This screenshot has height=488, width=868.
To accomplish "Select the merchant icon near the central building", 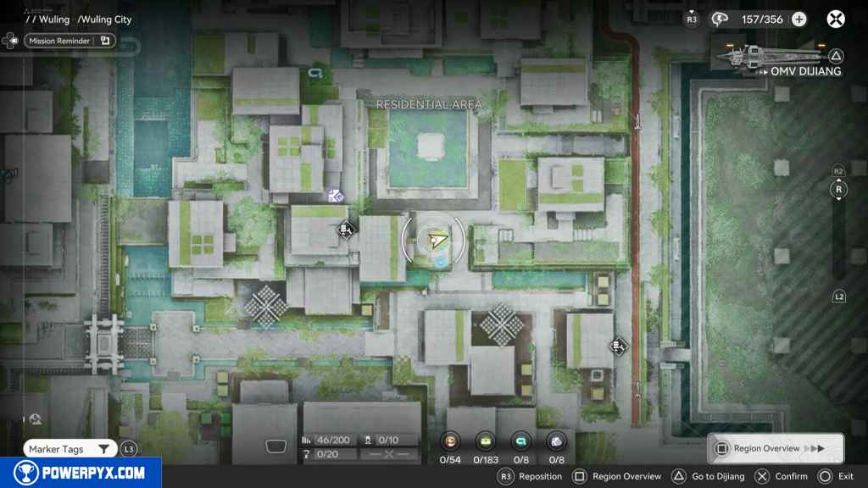I will tap(346, 228).
